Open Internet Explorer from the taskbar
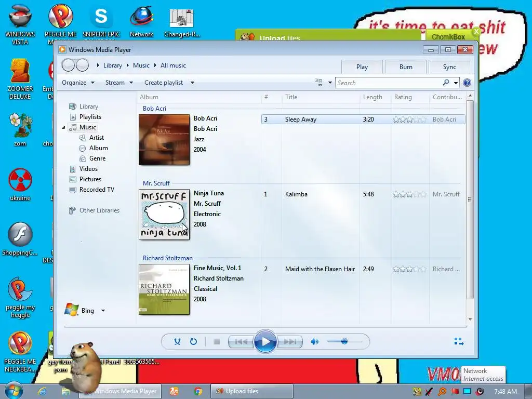Viewport: 532px width, 399px height. click(x=42, y=391)
